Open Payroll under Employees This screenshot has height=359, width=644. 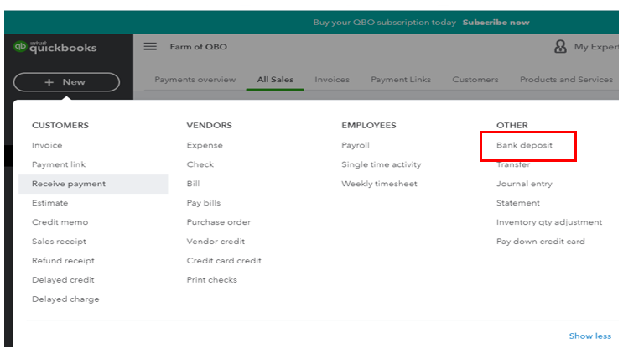(x=356, y=145)
